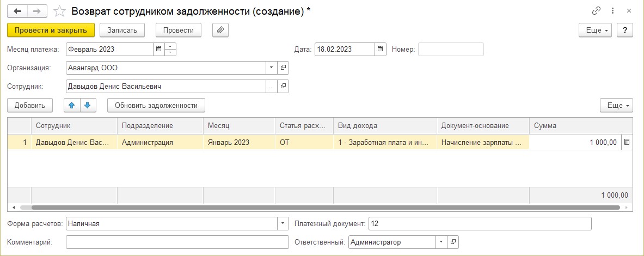Expand the Форма расчетов dropdown
This screenshot has height=256, width=644.
[283, 223]
